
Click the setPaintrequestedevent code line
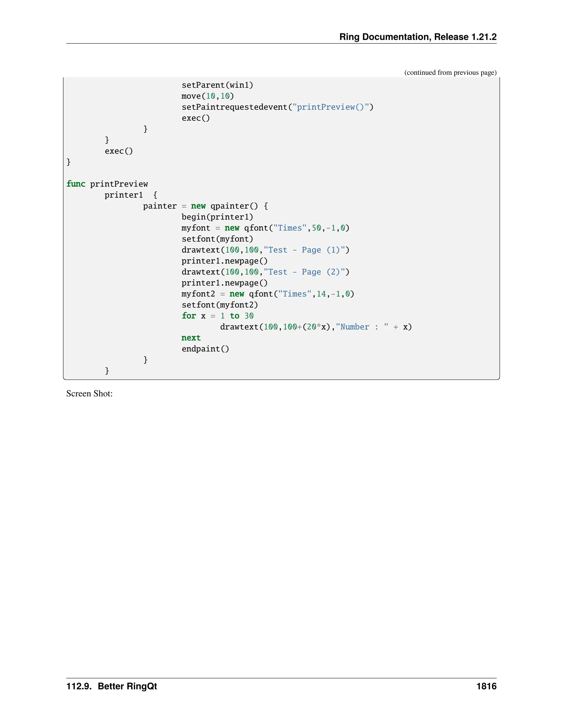click(x=277, y=107)
